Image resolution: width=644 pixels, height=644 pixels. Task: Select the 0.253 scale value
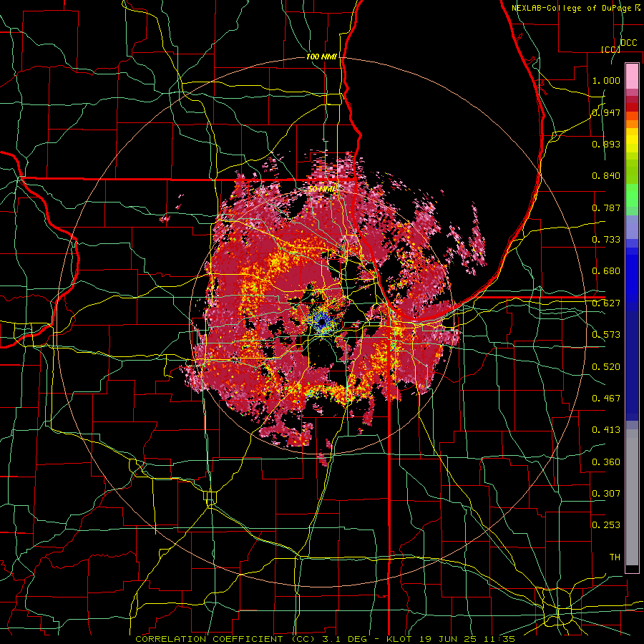[x=606, y=525]
